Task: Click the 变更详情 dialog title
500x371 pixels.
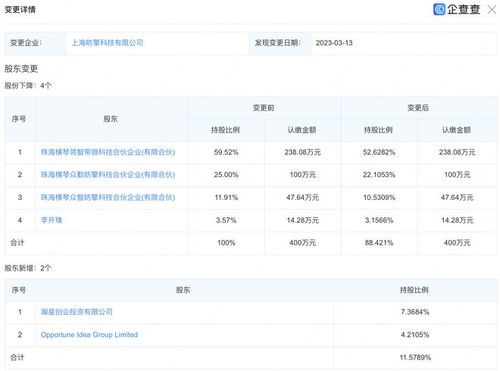Action: 20,10
